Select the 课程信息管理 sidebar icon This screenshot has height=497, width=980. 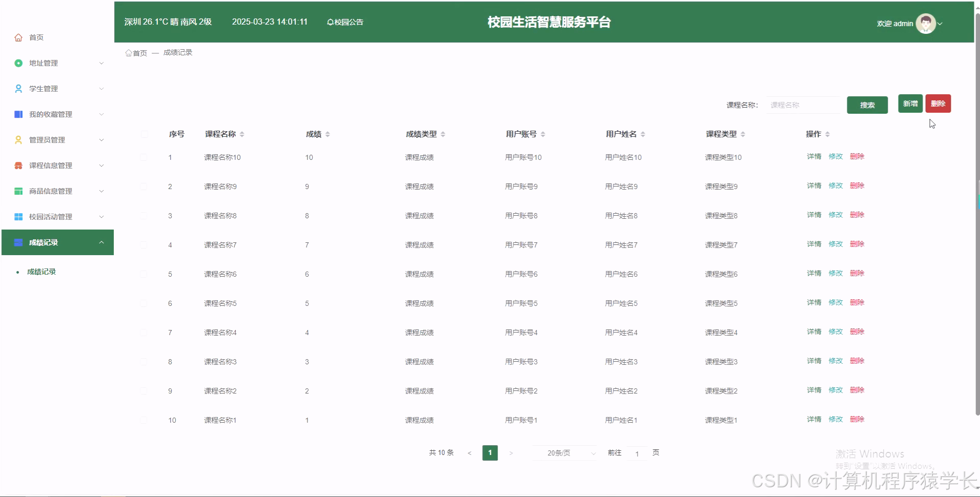pos(18,165)
